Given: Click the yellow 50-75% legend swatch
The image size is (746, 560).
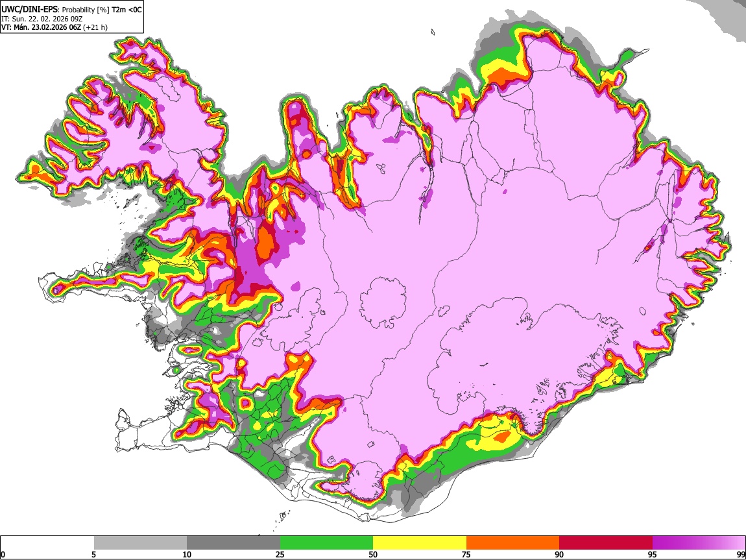Looking at the screenshot, I should coord(420,543).
